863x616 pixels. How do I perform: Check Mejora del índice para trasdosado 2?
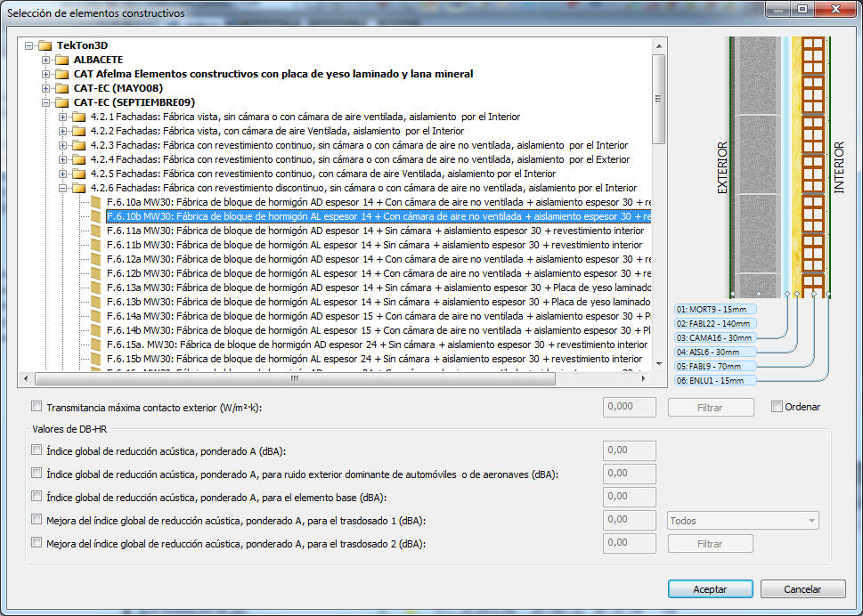point(37,542)
